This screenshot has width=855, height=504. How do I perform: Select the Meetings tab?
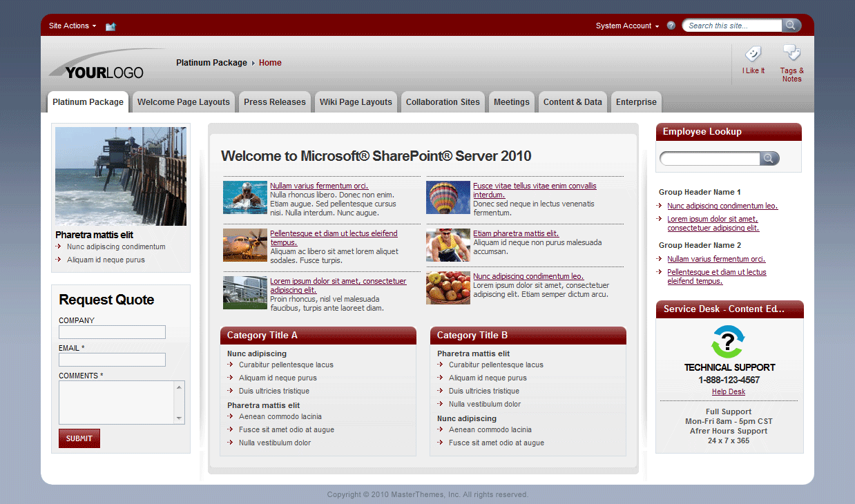click(x=511, y=101)
